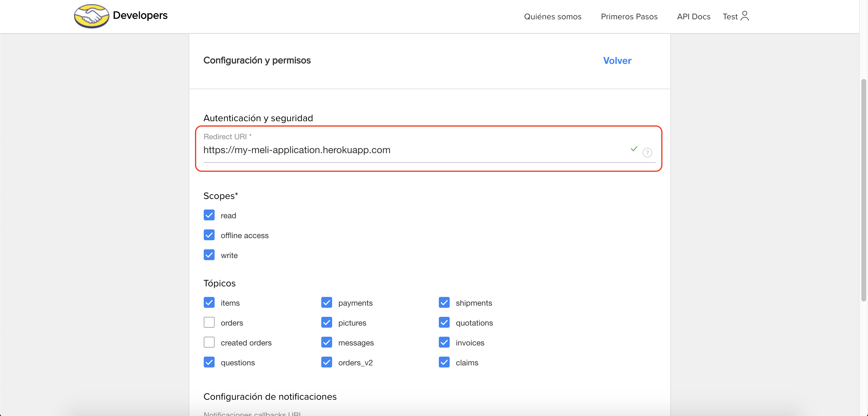868x416 pixels.
Task: Open the Quiénes somos menu item
Action: (553, 17)
